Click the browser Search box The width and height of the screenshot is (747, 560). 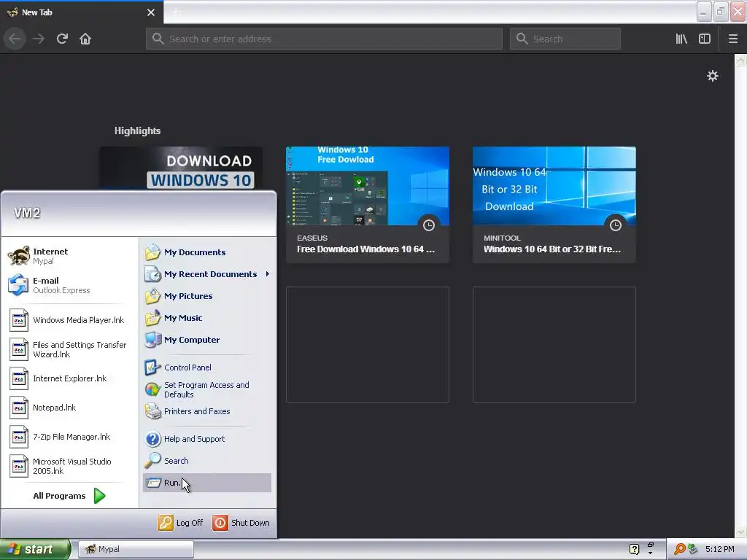pos(565,39)
